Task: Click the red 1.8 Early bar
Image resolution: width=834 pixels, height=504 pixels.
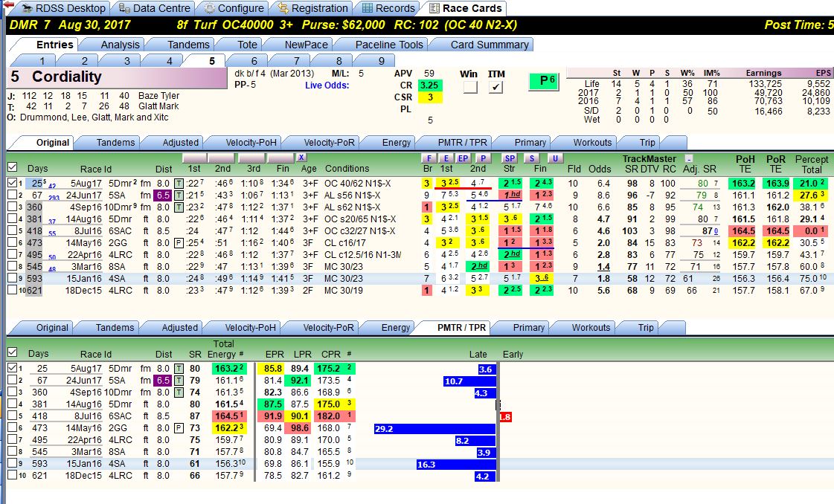Action: tap(505, 417)
